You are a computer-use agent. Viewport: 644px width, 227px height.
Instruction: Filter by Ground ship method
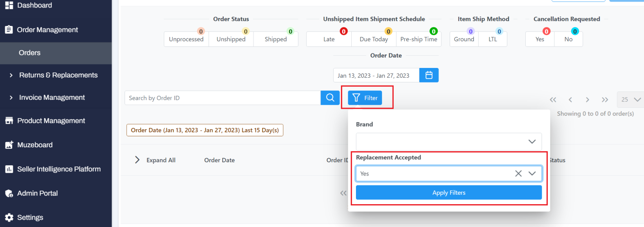pyautogui.click(x=464, y=39)
